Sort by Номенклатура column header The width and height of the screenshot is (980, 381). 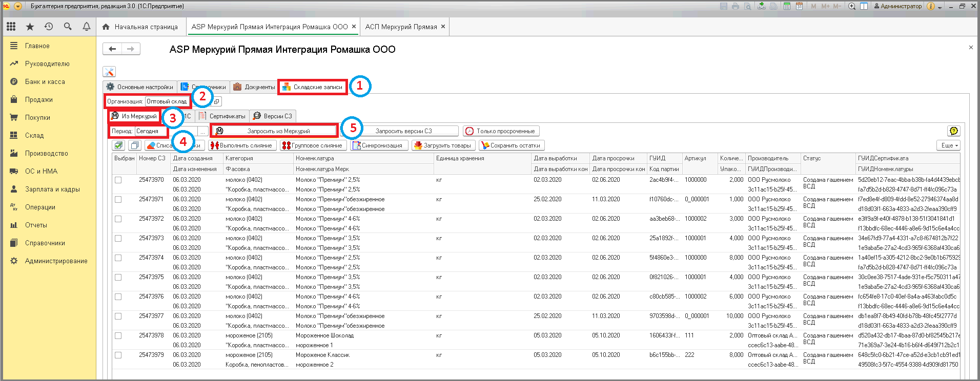[364, 158]
